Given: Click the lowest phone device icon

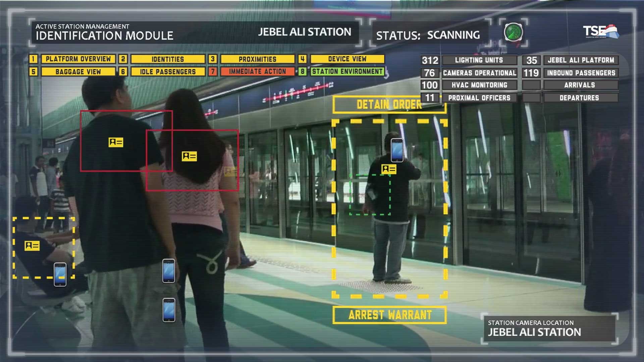Looking at the screenshot, I should 169,310.
